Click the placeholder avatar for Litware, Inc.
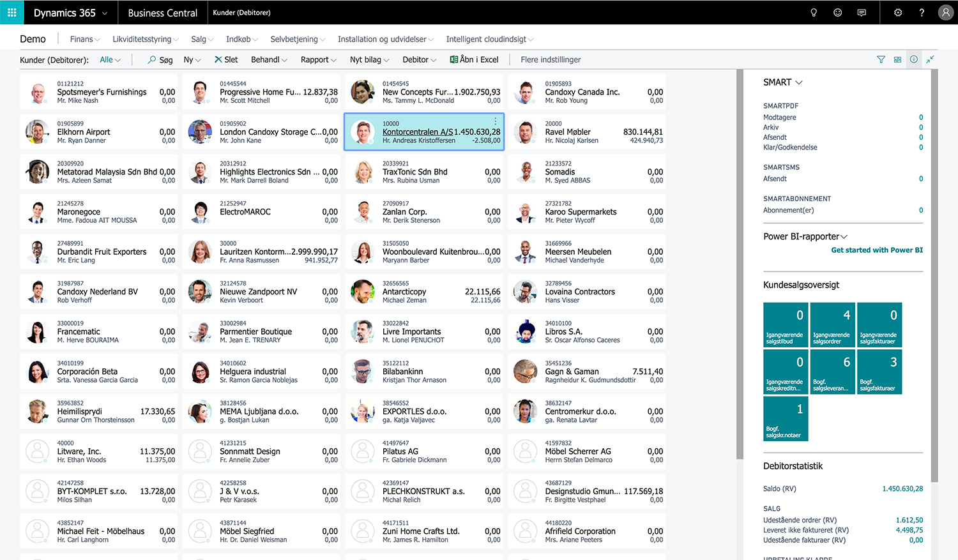The height and width of the screenshot is (560, 958). pyautogui.click(x=37, y=451)
